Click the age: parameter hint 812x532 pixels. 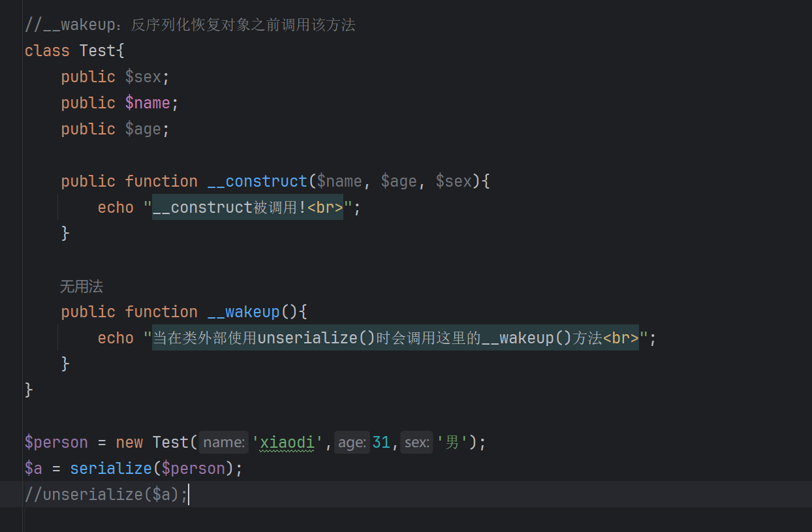tap(352, 443)
